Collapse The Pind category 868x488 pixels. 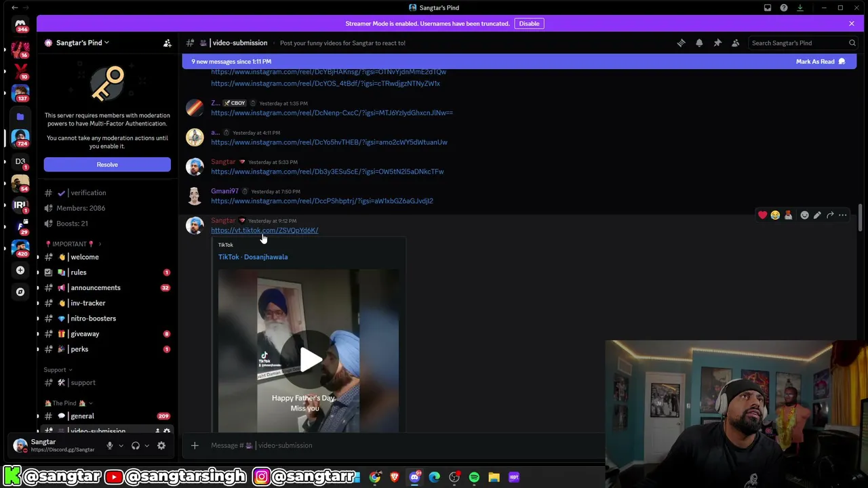pos(68,403)
